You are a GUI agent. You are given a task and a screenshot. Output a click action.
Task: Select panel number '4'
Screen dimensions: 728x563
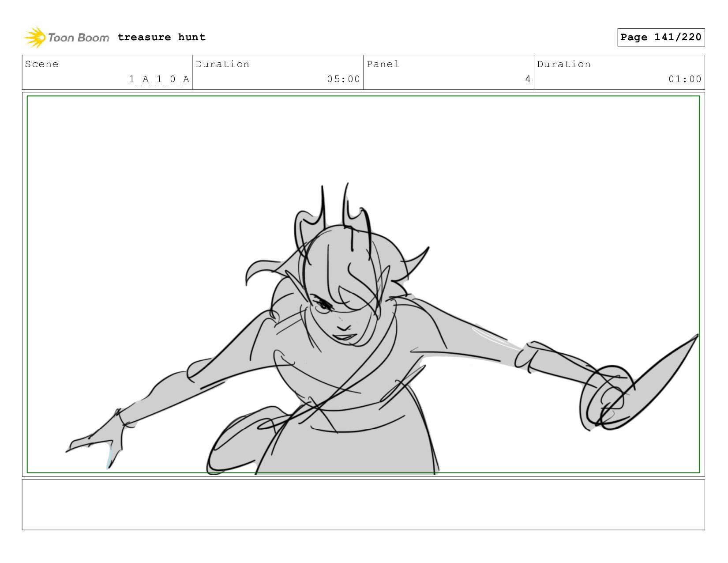click(528, 79)
